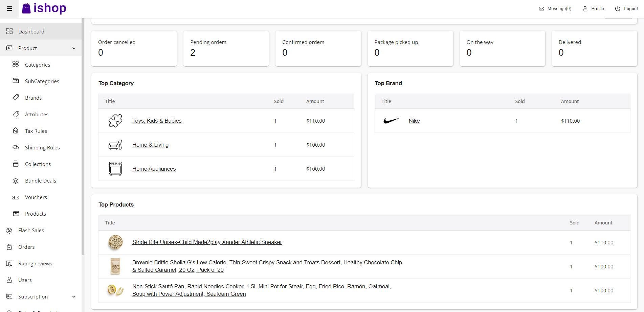This screenshot has width=644, height=312.
Task: Click the hamburger menu icon
Action: (9, 9)
